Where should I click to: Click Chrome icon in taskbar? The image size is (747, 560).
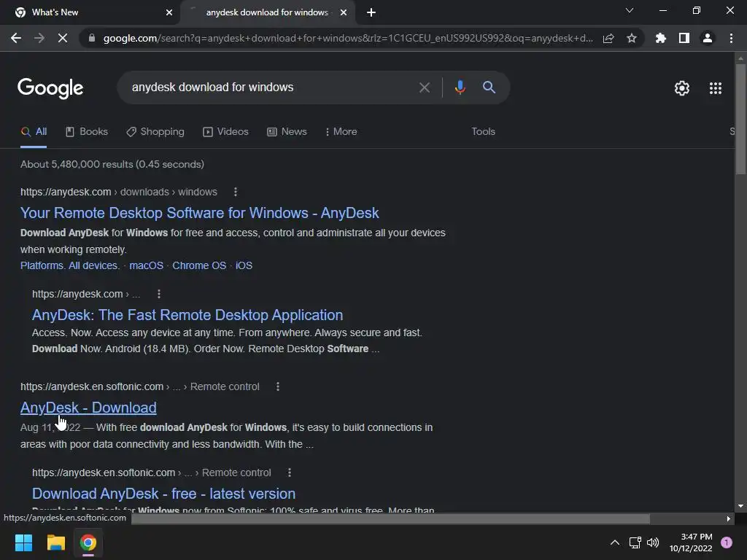point(88,542)
